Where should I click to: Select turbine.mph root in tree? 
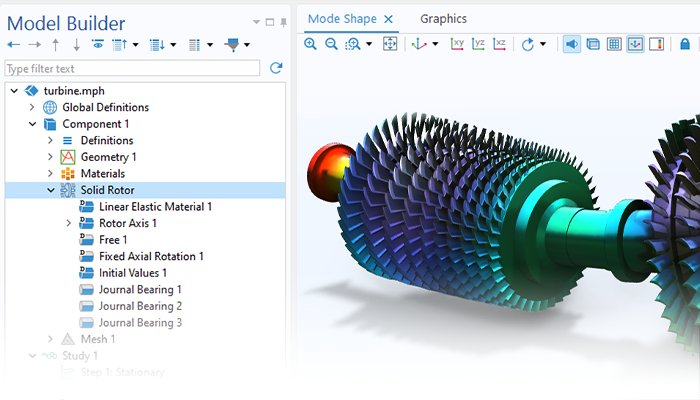(x=74, y=91)
